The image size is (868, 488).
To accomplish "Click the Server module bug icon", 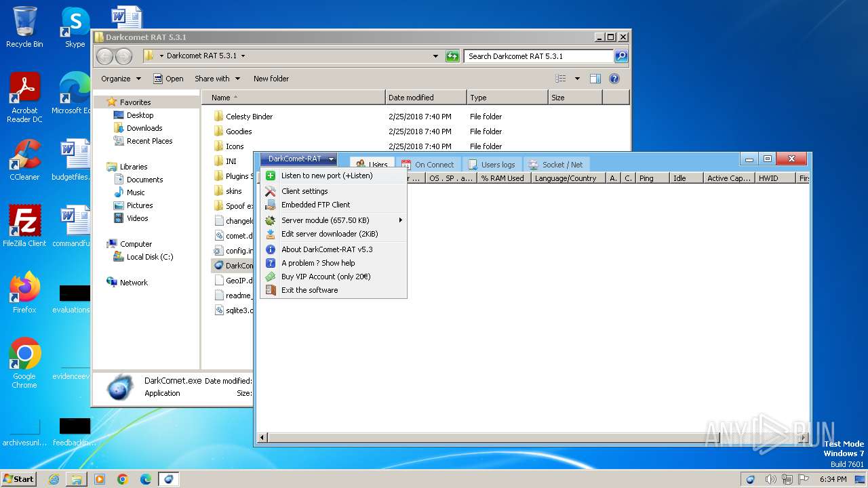I will pyautogui.click(x=271, y=220).
